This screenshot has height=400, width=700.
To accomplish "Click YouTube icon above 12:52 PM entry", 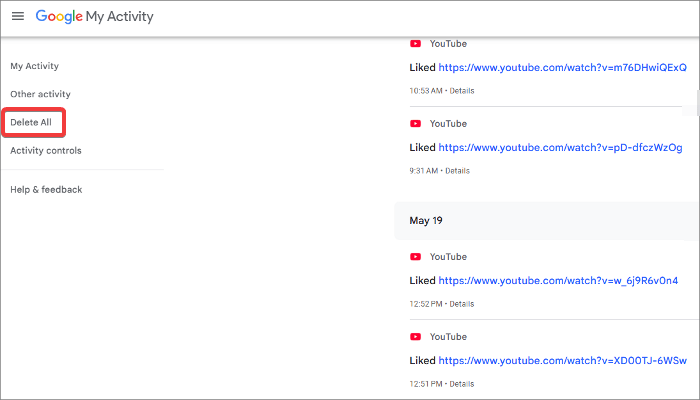I will coord(416,257).
